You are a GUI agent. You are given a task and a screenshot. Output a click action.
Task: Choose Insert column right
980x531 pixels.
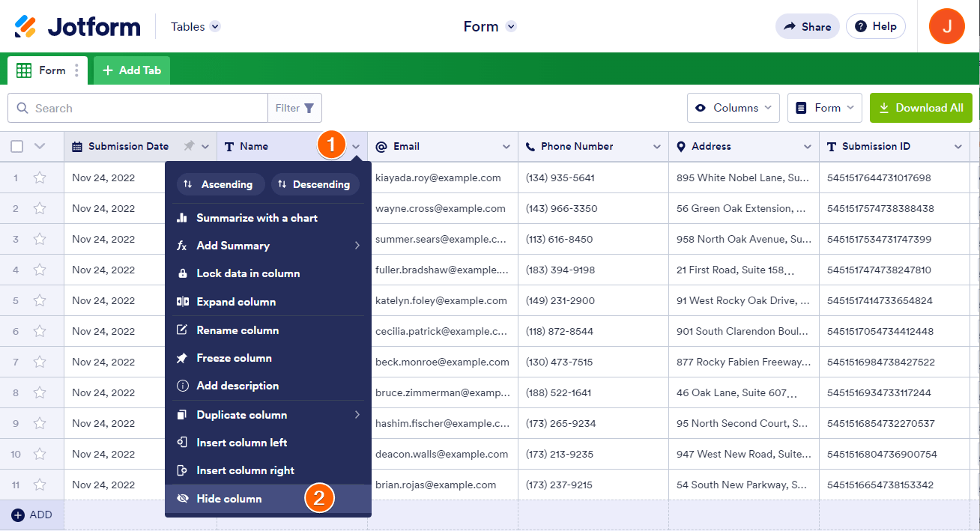[x=268, y=470]
